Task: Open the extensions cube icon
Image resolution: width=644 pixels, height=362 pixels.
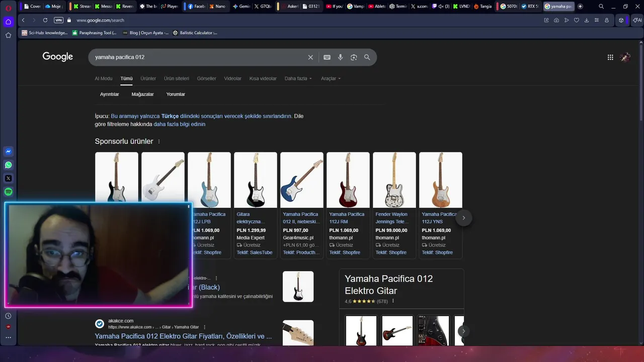Action: 621,20
